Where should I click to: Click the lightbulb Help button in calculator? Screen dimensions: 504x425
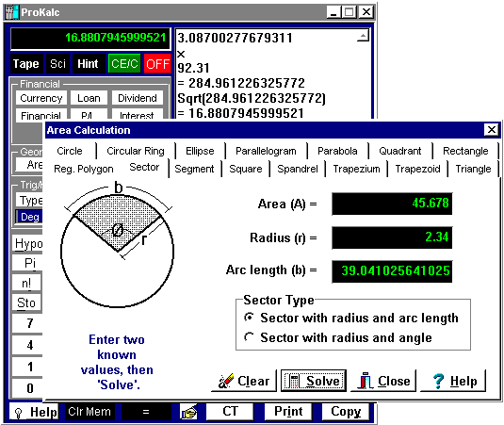[34, 412]
